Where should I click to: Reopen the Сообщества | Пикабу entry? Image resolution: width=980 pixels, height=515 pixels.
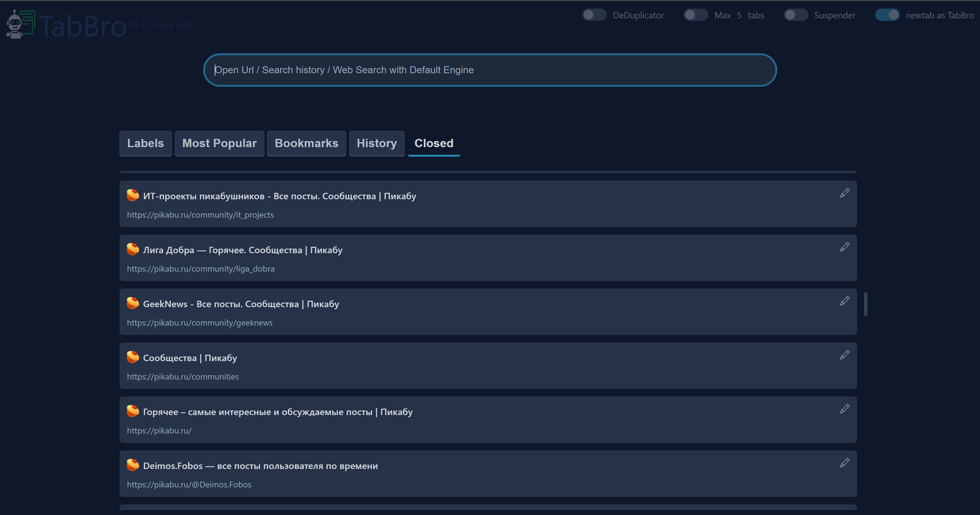(x=190, y=358)
